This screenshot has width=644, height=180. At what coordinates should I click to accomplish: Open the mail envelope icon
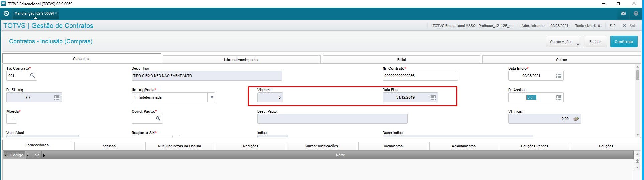point(623,14)
